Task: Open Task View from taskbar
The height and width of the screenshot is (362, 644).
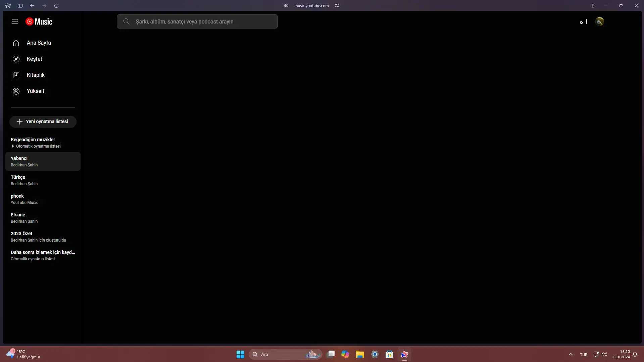Action: click(331, 354)
